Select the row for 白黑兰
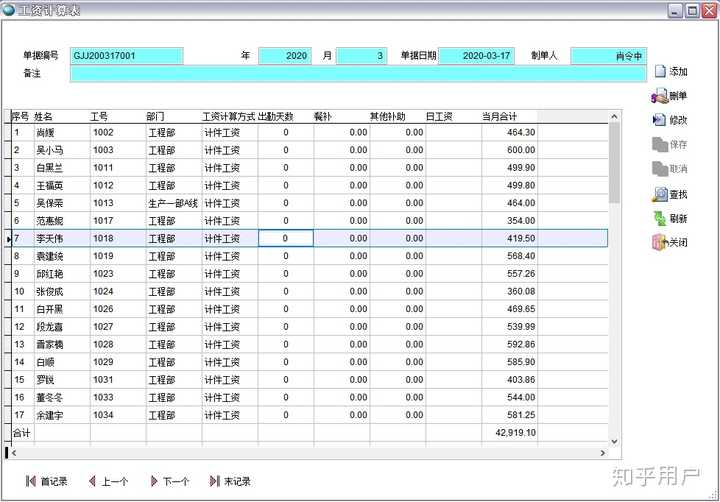 (x=309, y=168)
